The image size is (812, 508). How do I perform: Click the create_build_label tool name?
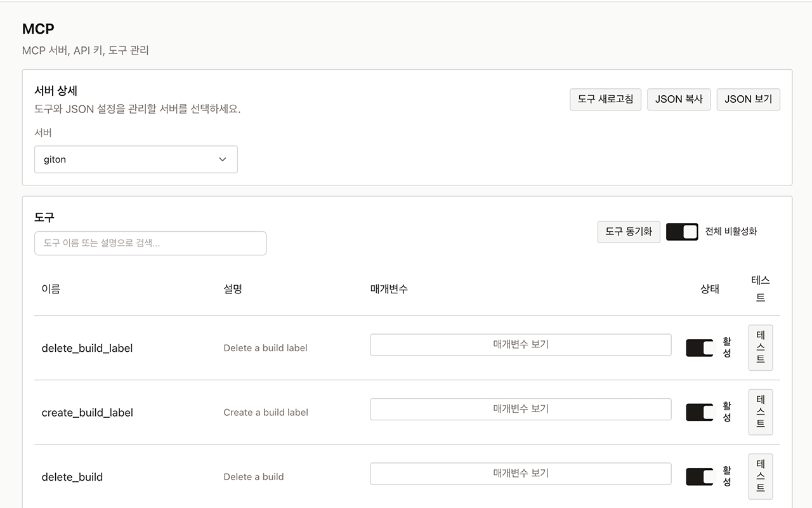88,412
